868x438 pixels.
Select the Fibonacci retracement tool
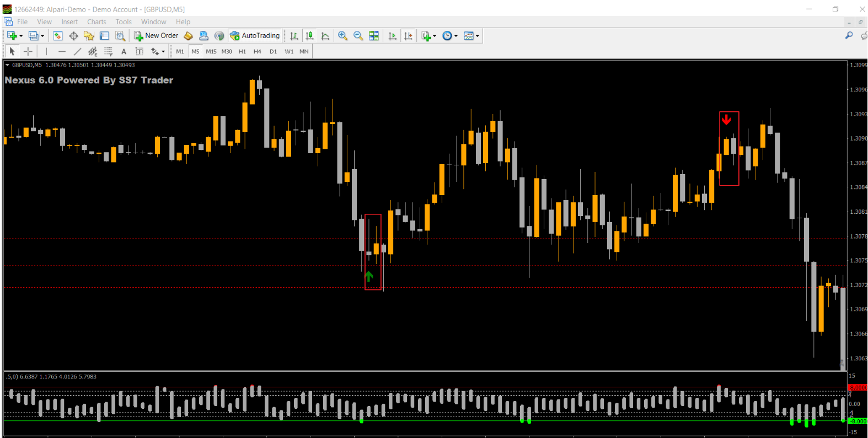click(x=108, y=51)
